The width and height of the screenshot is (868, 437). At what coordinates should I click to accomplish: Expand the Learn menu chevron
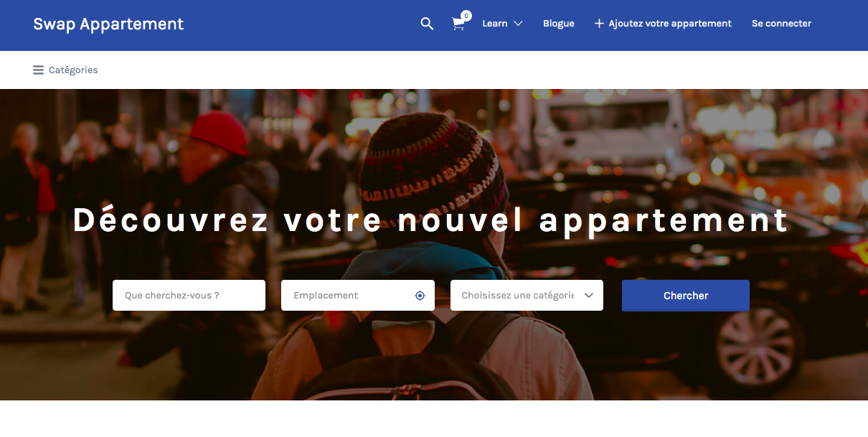tap(518, 24)
